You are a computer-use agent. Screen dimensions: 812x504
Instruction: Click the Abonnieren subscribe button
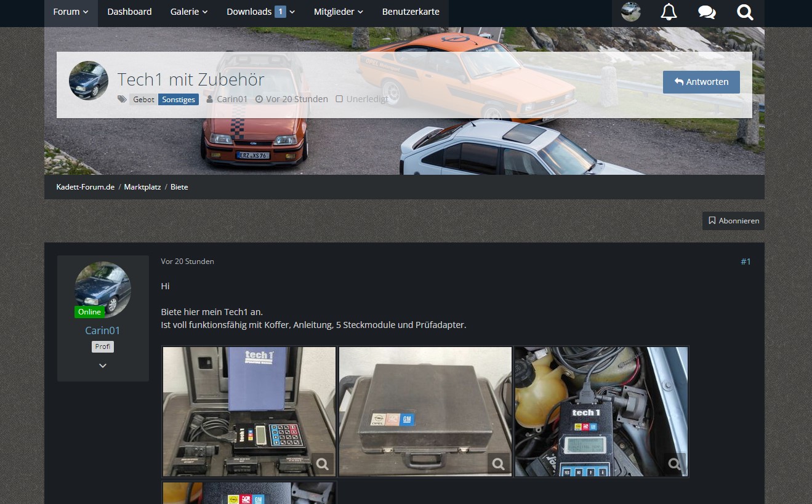(733, 220)
